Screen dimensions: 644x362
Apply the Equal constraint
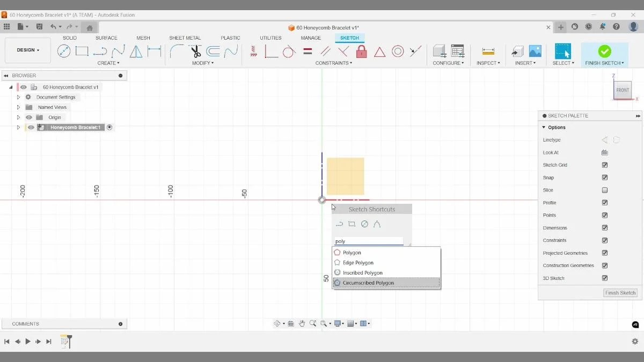point(307,51)
